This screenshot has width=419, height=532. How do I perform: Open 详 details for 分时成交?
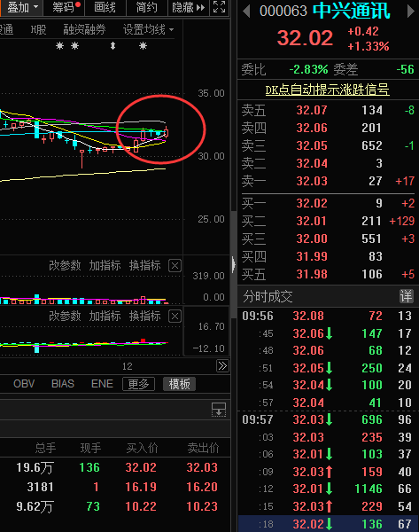pos(406,296)
